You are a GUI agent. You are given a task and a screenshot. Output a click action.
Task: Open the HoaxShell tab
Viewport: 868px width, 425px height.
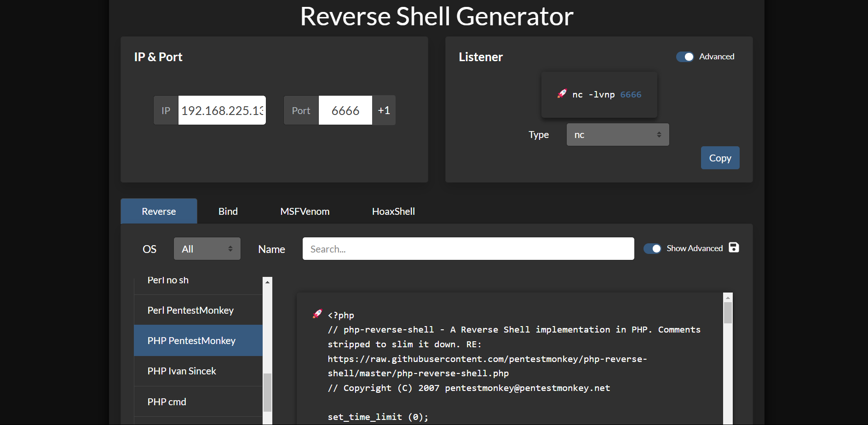click(393, 211)
